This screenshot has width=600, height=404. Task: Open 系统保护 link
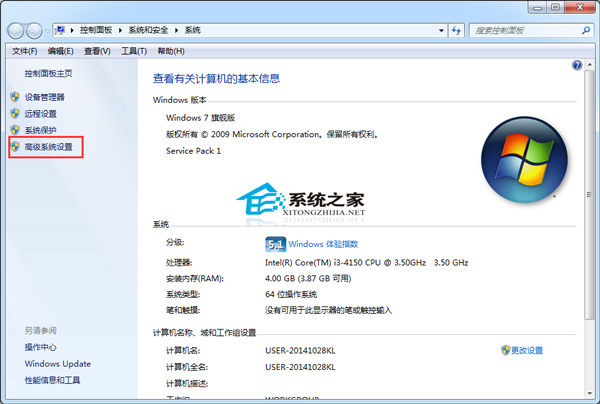pyautogui.click(x=41, y=130)
